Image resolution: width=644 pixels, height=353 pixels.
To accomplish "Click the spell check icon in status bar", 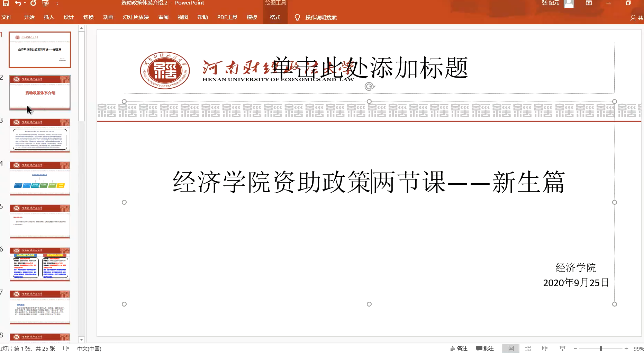I will pos(66,348).
